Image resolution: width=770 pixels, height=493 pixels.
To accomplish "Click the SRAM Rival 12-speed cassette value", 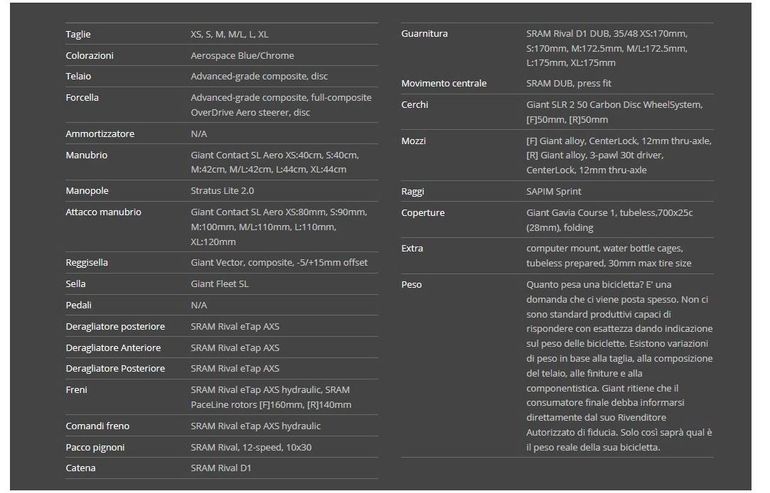I will coord(250,447).
